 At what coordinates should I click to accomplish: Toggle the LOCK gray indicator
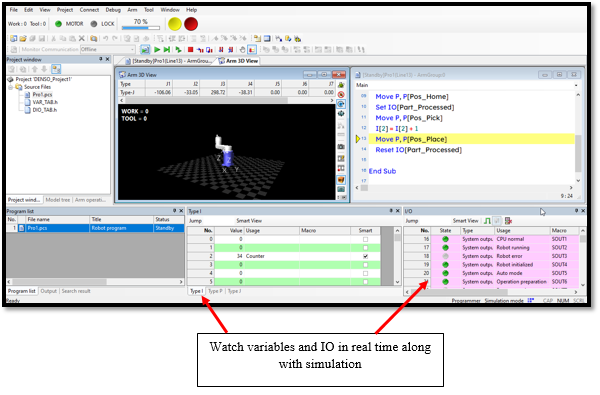point(94,24)
